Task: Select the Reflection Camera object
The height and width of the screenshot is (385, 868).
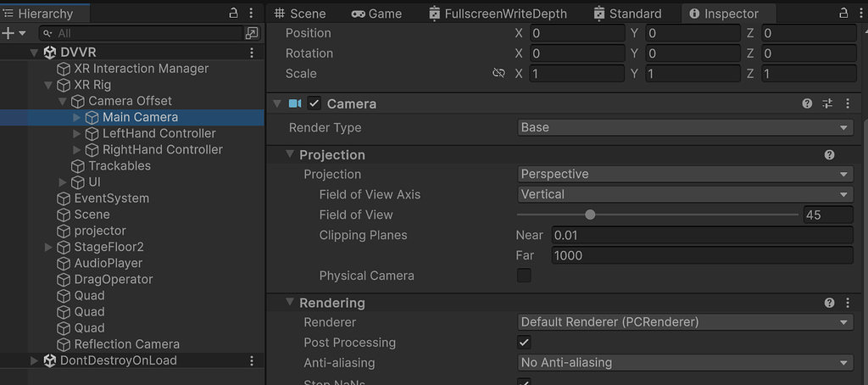Action: [126, 344]
